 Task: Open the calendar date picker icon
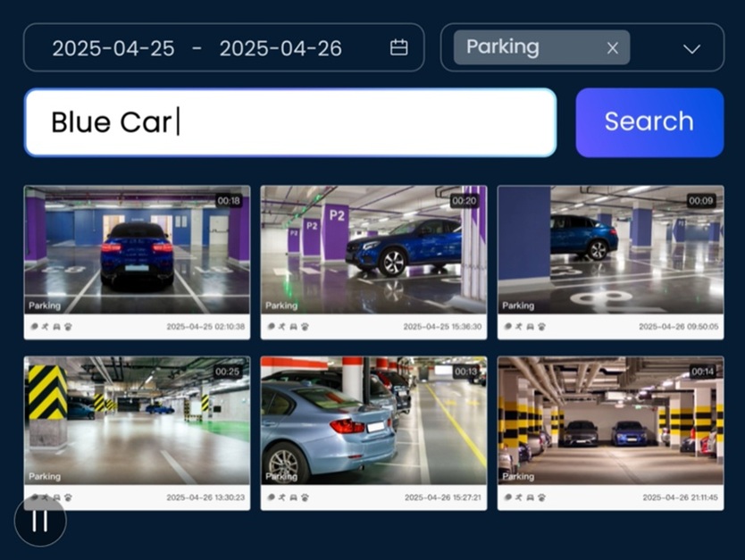(399, 47)
